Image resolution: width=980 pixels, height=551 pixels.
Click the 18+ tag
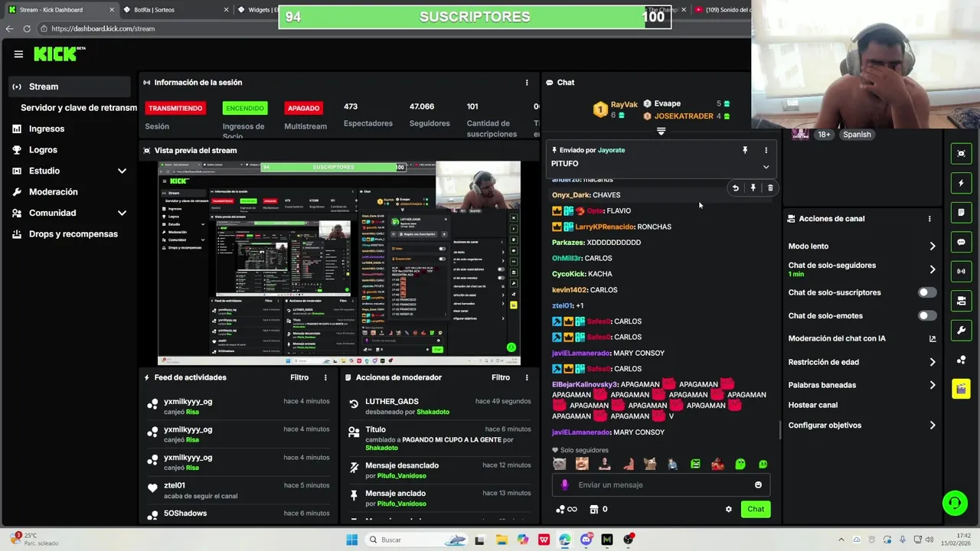[824, 135]
